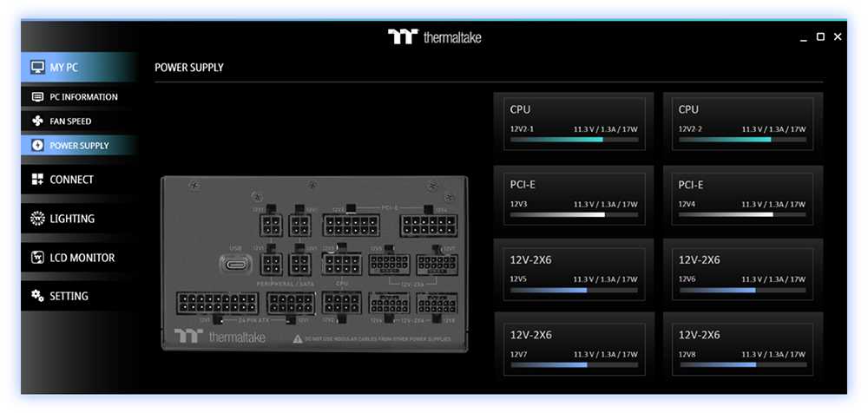
Task: Open the LIGHTING section
Action: click(x=79, y=218)
